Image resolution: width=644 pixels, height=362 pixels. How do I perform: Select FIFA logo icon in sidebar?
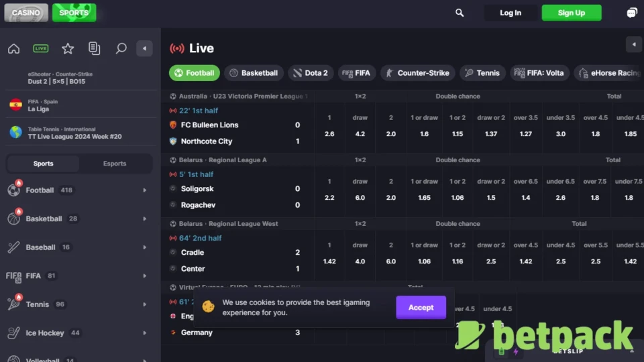(13, 276)
